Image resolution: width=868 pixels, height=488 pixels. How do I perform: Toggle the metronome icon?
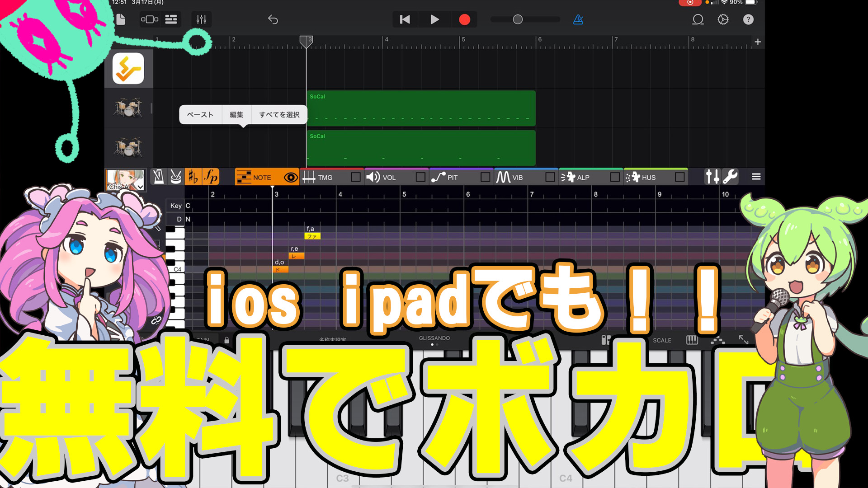[x=578, y=19]
